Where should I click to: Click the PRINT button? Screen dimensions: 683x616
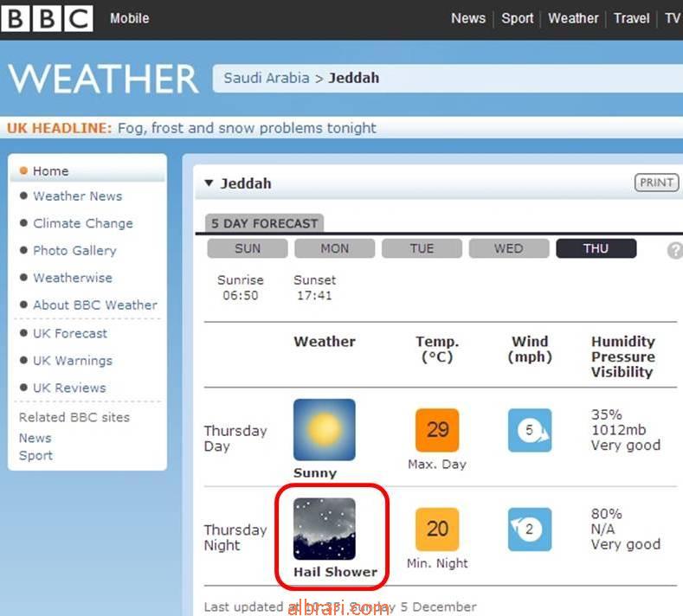click(x=656, y=183)
